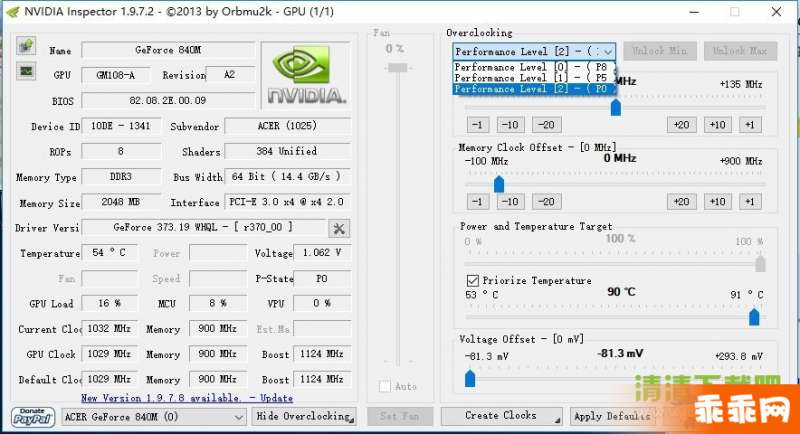Screen dimensions: 800x434
Task: Click the Memory Size value 2048 MB
Action: [121, 202]
